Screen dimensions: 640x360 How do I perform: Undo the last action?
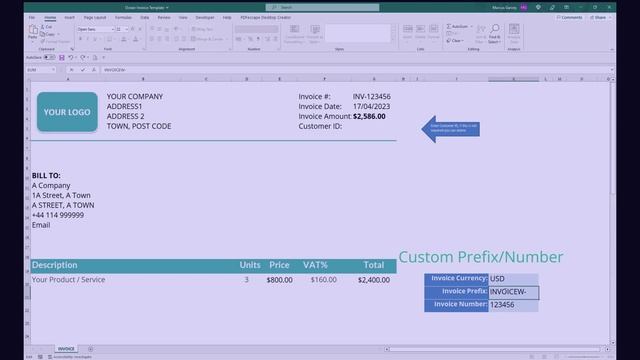71,58
